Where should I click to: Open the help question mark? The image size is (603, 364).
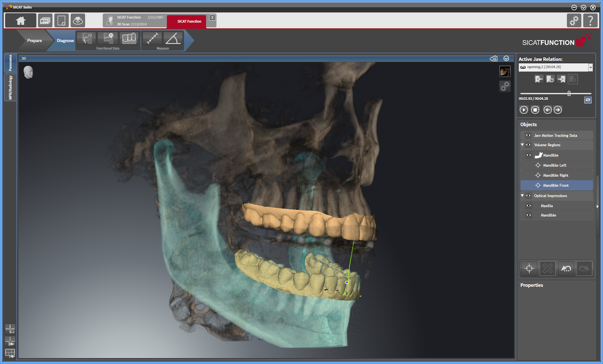(x=590, y=21)
